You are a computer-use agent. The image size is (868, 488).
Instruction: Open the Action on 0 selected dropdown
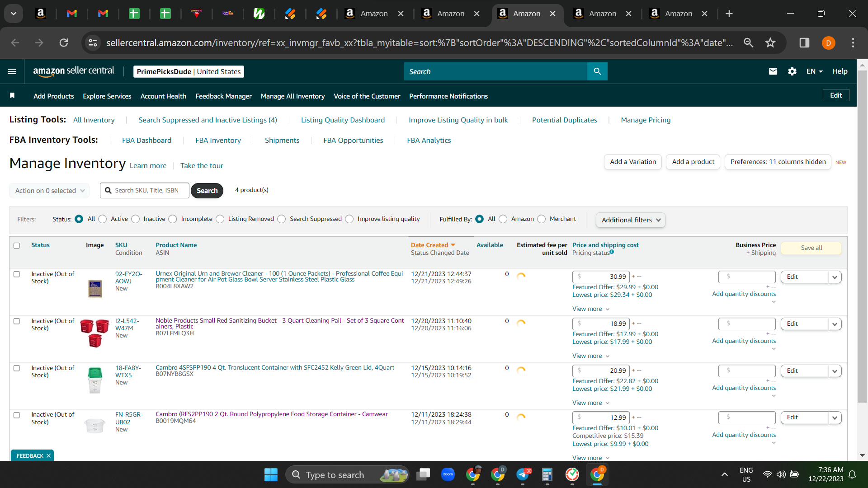tap(49, 191)
